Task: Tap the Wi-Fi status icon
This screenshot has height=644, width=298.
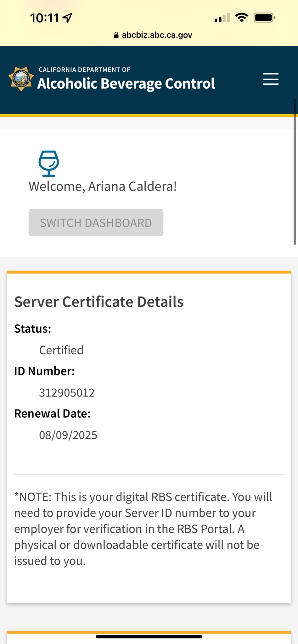Action: point(241,18)
